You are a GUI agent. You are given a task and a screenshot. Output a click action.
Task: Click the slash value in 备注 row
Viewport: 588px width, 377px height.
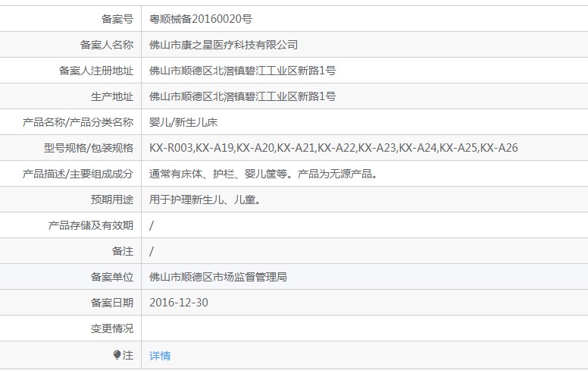point(152,251)
